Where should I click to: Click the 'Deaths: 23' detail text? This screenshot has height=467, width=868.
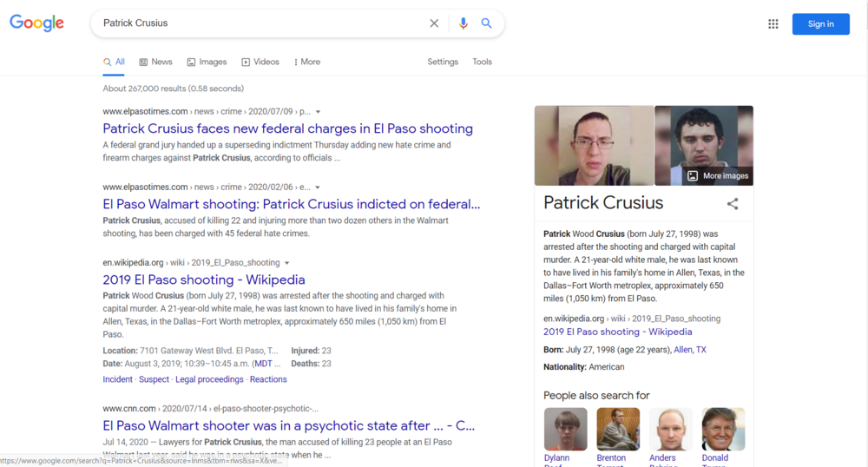click(311, 364)
